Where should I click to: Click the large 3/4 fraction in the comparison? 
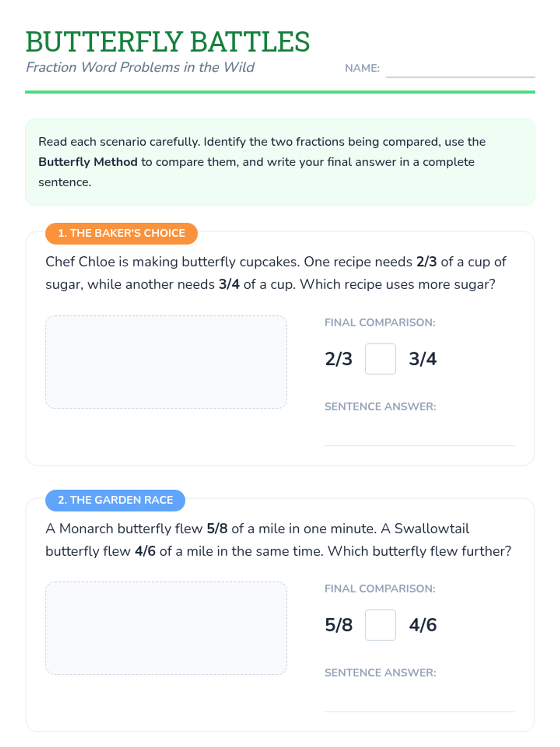pos(423,359)
